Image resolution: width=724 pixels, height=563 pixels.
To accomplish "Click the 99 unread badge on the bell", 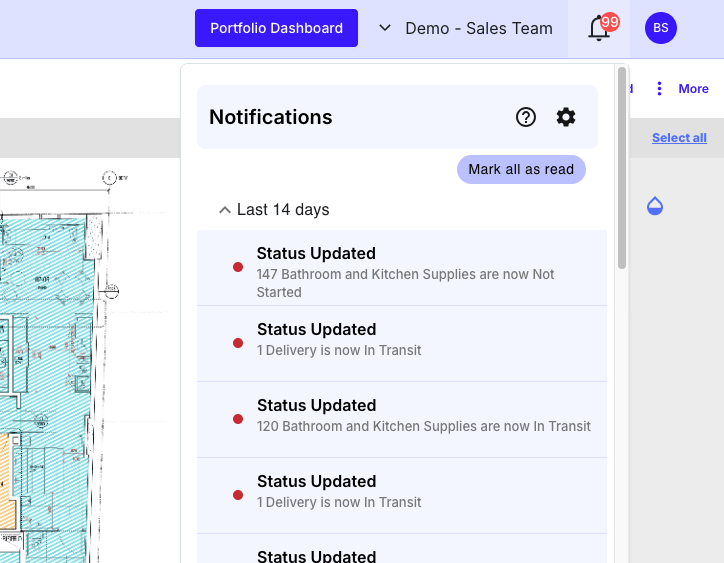I will tap(610, 22).
